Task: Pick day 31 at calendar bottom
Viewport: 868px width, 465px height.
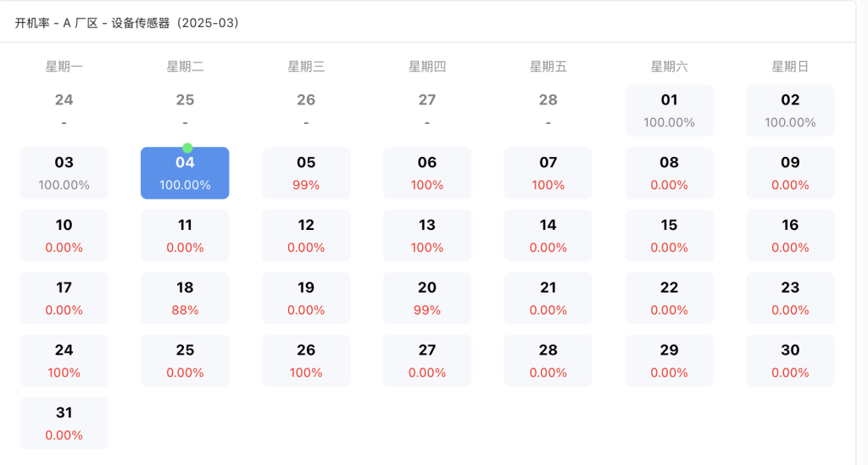Action: pos(64,423)
